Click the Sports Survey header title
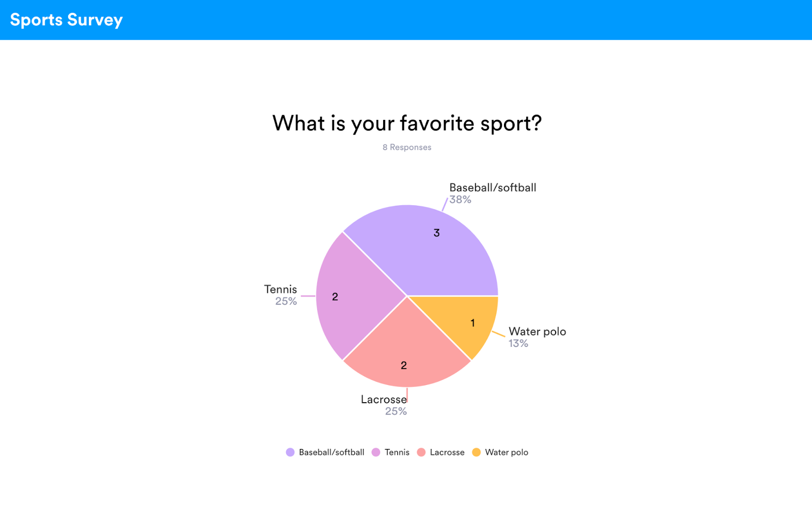Viewport: 812px width, 518px height. [x=66, y=20]
